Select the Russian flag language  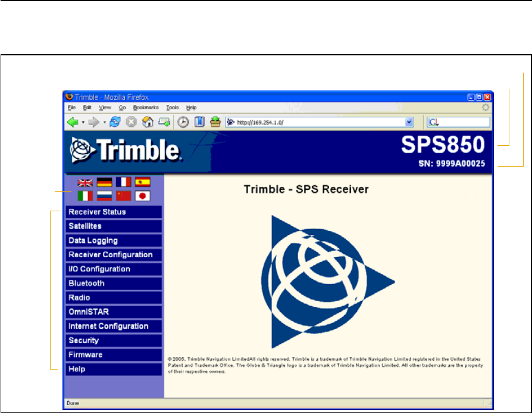pyautogui.click(x=105, y=196)
